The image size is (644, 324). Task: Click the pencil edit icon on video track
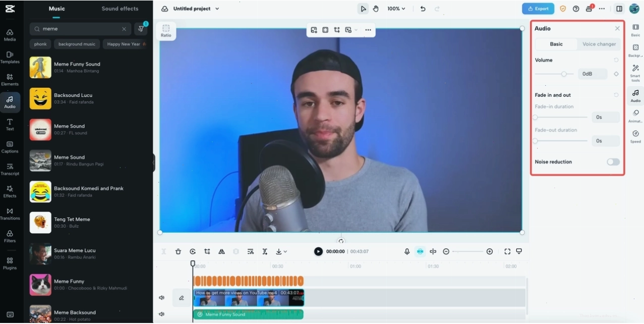coord(182,298)
